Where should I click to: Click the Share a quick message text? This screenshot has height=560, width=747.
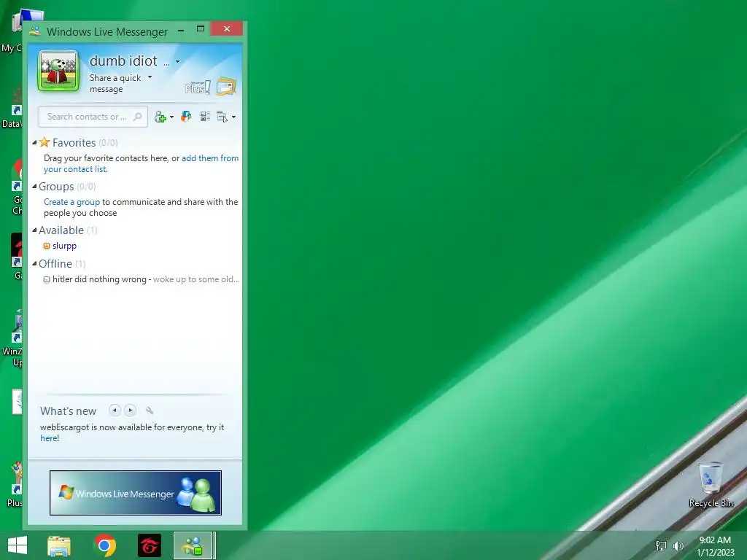pos(115,83)
